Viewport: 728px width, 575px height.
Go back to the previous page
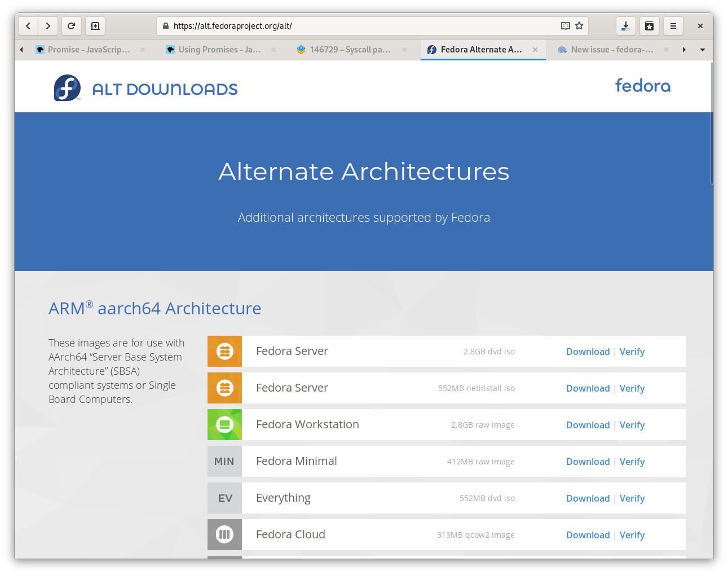pos(28,26)
